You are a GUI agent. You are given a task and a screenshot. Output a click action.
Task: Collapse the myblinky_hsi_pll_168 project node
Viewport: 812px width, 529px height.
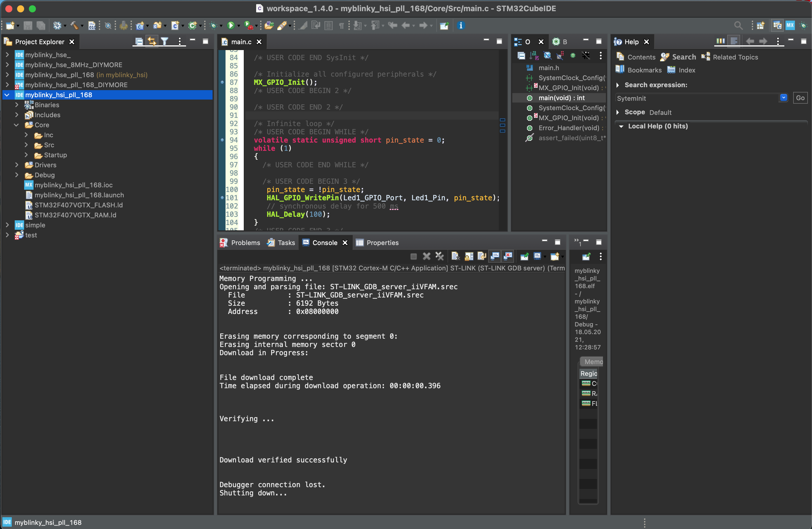point(7,95)
